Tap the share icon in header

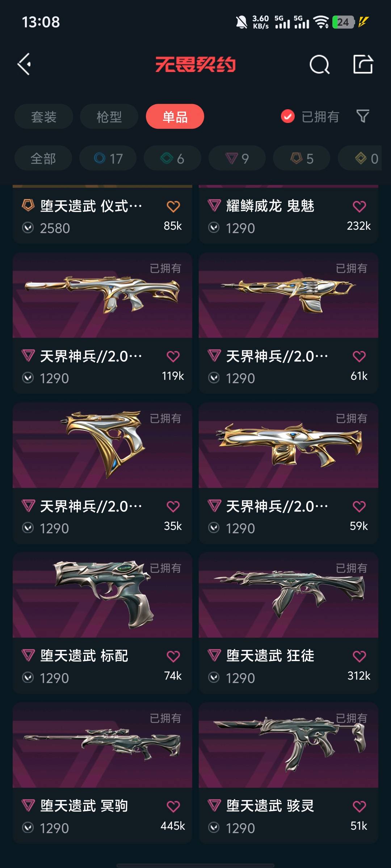(x=363, y=64)
